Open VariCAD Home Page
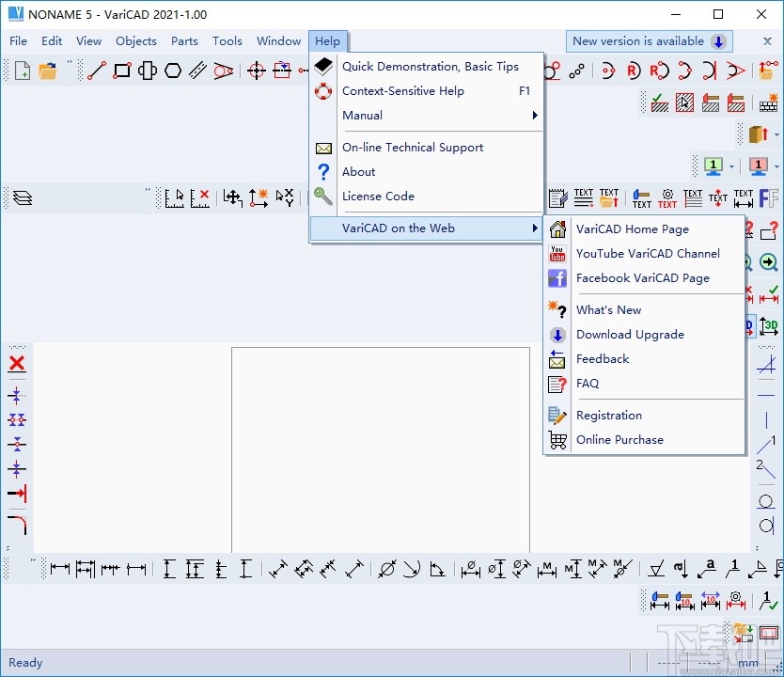Viewport: 784px width, 677px height. [644, 229]
